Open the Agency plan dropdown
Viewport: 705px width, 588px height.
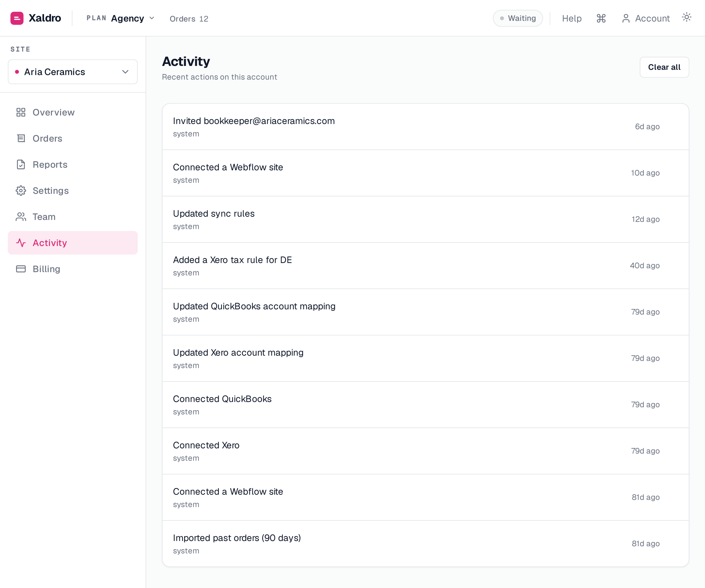[x=120, y=18]
